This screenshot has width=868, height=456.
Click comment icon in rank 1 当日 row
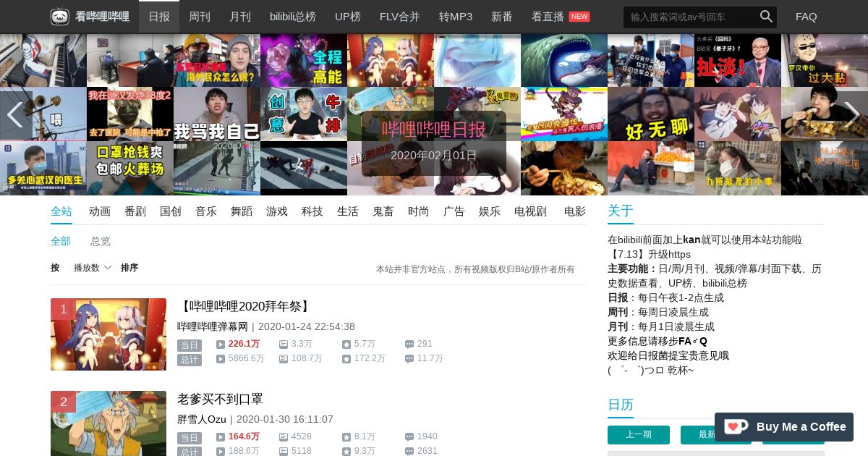pyautogui.click(x=409, y=345)
